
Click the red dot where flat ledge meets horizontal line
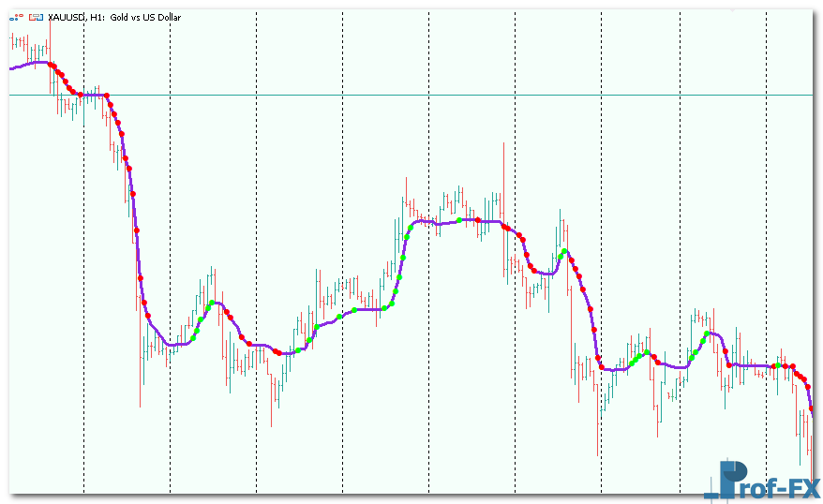pyautogui.click(x=106, y=96)
